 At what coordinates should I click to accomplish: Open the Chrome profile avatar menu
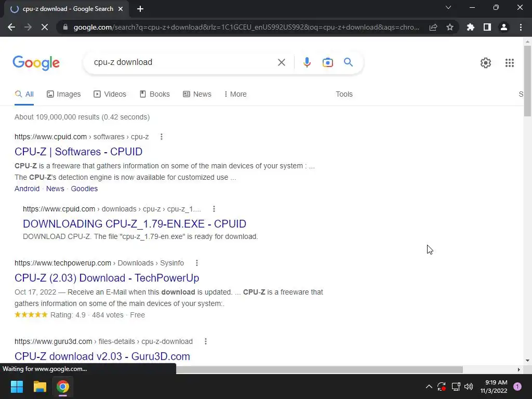click(x=504, y=27)
